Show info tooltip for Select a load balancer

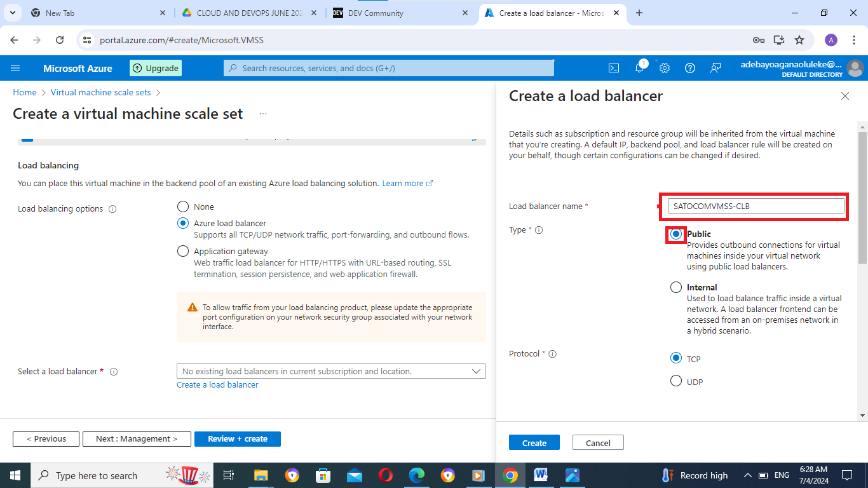114,372
